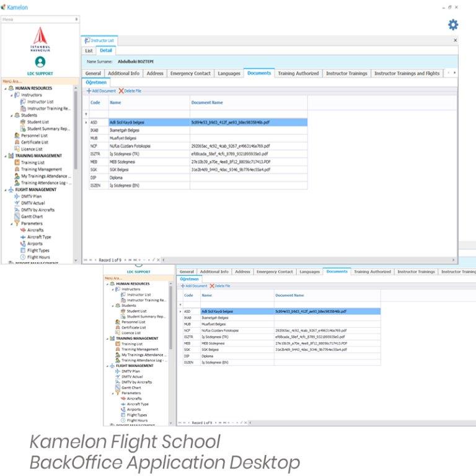The height and width of the screenshot is (476, 476).
Task: Select General tab in upper window
Action: 93,74
